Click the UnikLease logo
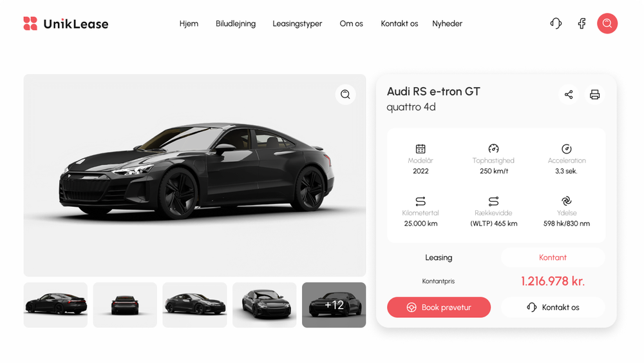The width and height of the screenshot is (644, 363). 66,24
